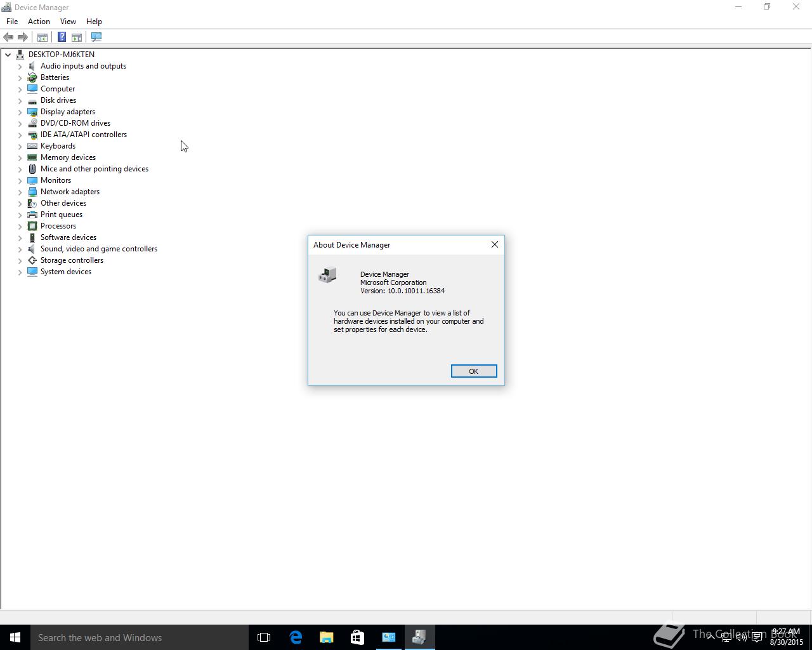Screen dimensions: 812x650
Task: Select the DVD/CD-ROM drives icon
Action: pyautogui.click(x=32, y=123)
